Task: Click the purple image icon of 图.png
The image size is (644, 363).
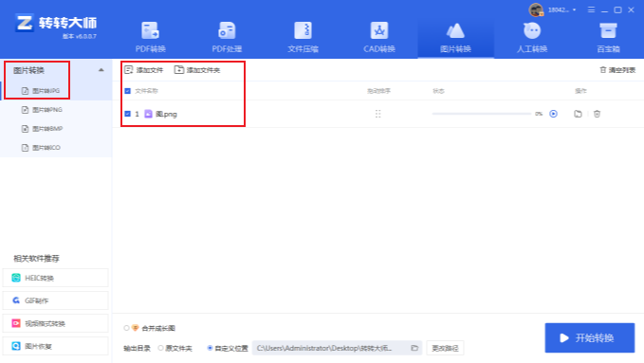Action: click(x=148, y=114)
